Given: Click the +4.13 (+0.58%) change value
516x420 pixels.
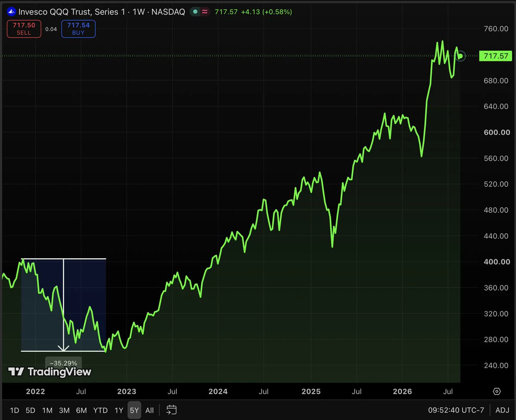Looking at the screenshot, I should pyautogui.click(x=267, y=12).
